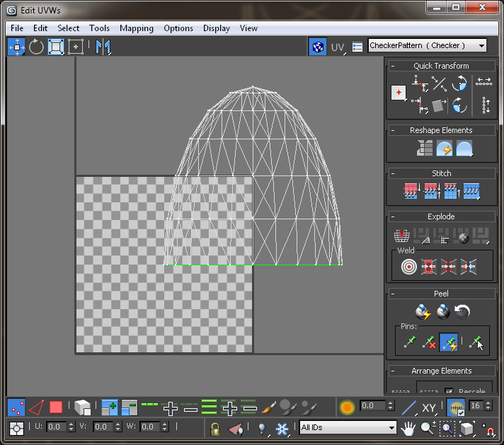This screenshot has width=504, height=445.
Task: Select the Pan View hand tool
Action: (408, 428)
